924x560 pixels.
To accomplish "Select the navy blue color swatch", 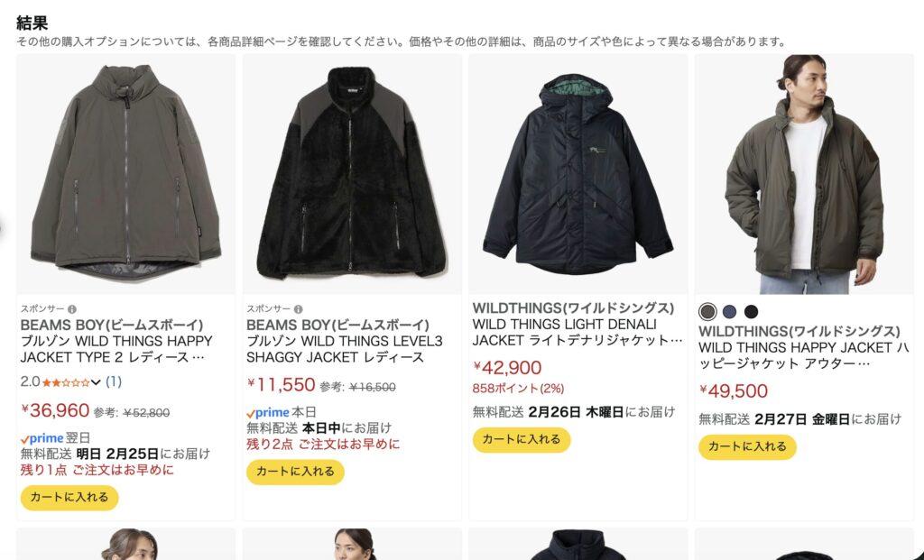I will click(x=729, y=311).
